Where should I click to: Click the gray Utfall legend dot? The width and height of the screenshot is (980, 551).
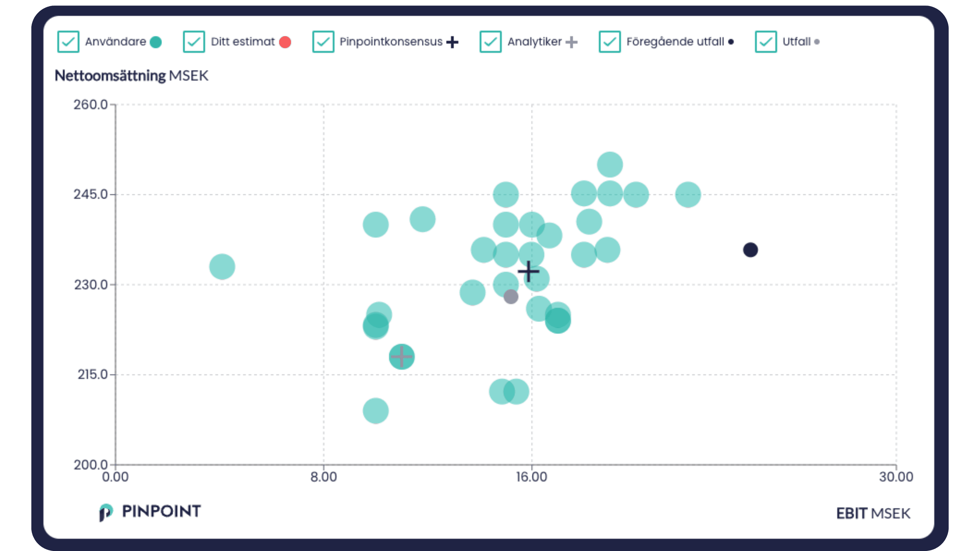pos(817,42)
